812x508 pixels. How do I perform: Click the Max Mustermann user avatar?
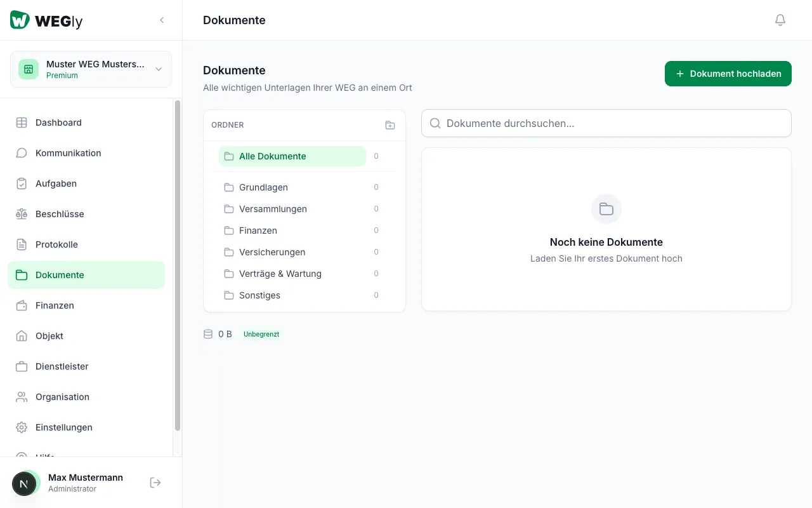25,483
